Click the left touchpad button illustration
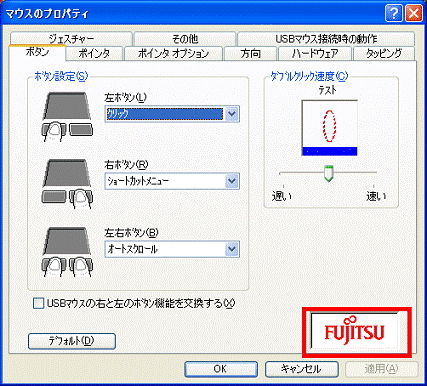The image size is (427, 386). coord(67,117)
